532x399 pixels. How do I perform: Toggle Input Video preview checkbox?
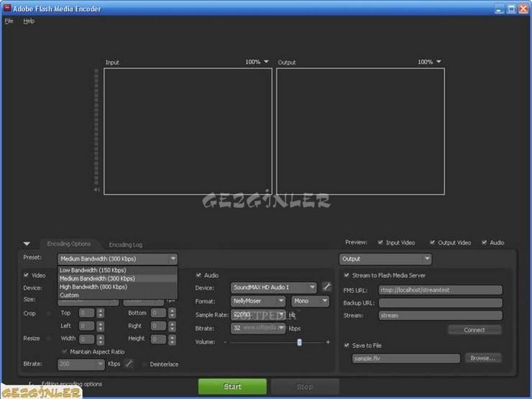tap(380, 242)
